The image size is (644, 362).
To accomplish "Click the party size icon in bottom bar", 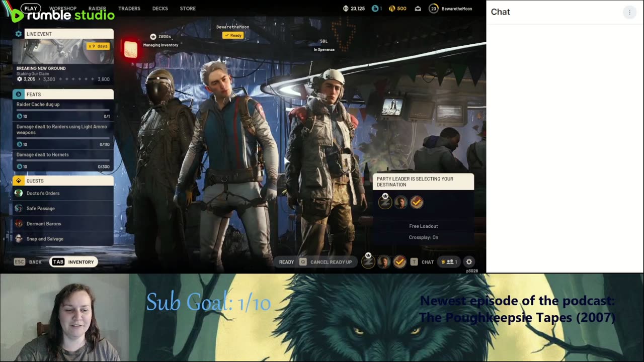I will [449, 262].
